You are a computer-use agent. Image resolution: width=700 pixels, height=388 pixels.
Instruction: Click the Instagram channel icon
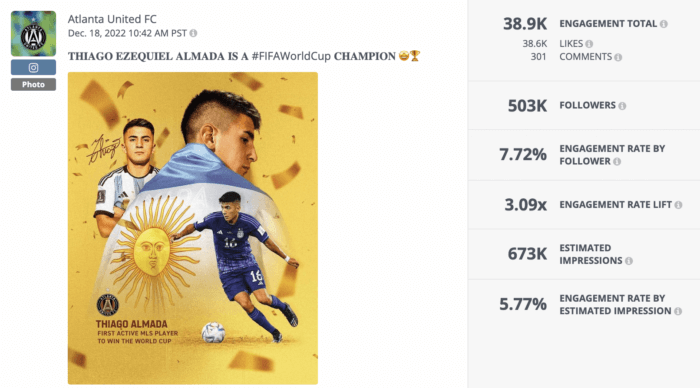33,67
